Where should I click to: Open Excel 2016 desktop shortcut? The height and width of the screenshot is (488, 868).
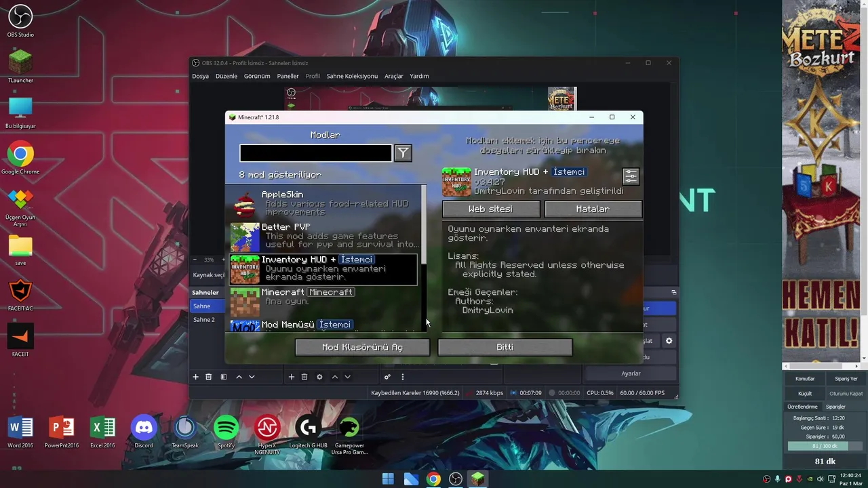(102, 432)
